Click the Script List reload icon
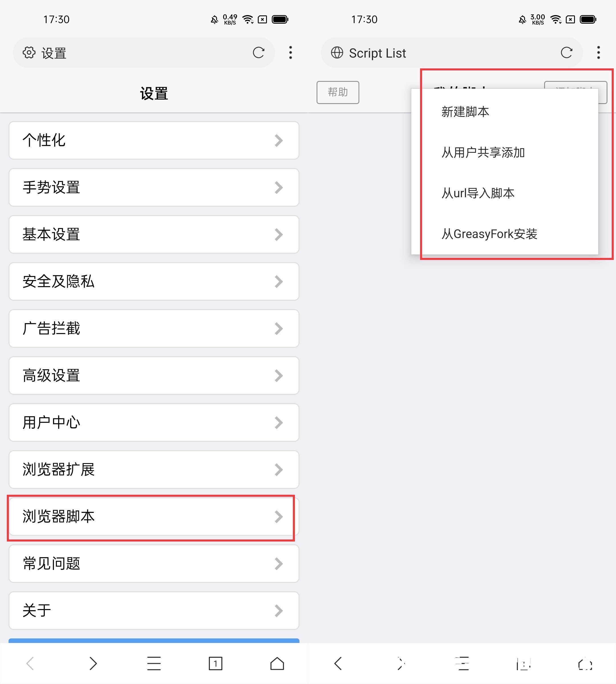 click(566, 52)
